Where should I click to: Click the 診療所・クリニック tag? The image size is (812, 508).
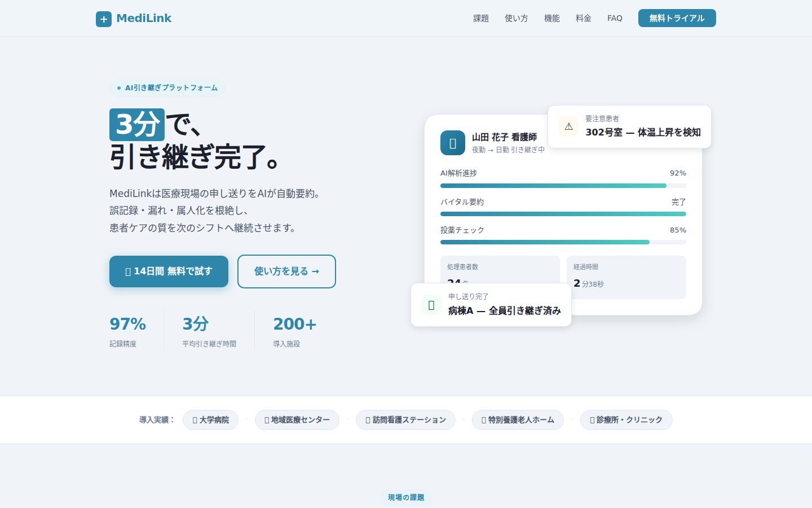pos(626,420)
